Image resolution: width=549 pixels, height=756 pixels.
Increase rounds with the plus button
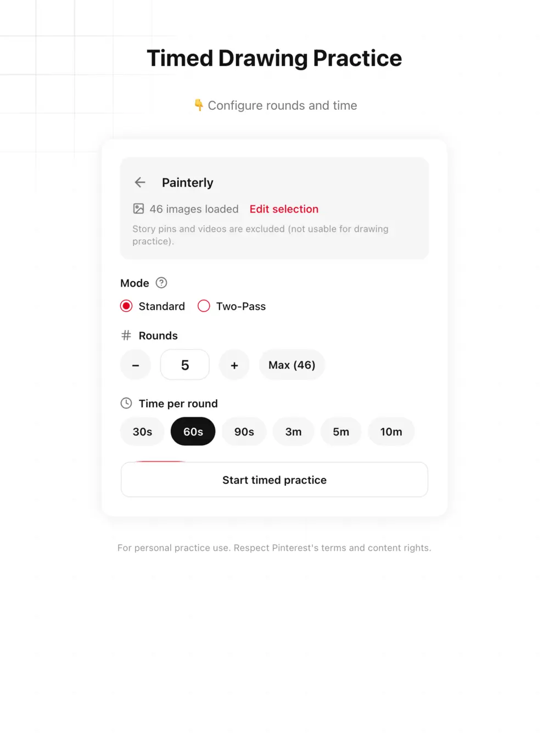coord(234,365)
